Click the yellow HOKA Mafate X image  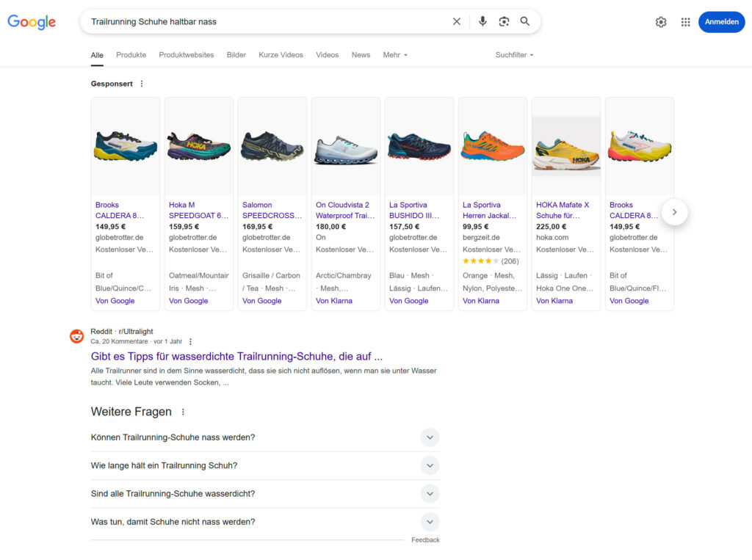566,146
